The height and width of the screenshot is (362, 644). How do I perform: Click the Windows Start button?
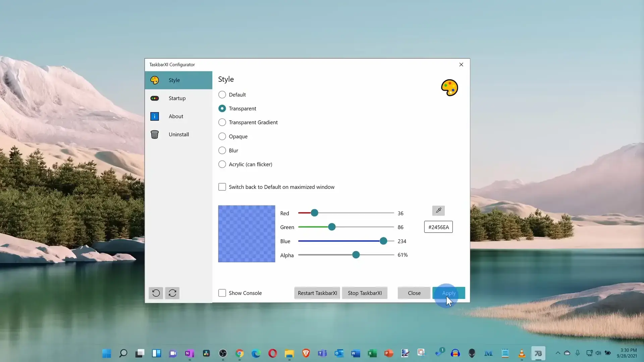[x=107, y=353]
